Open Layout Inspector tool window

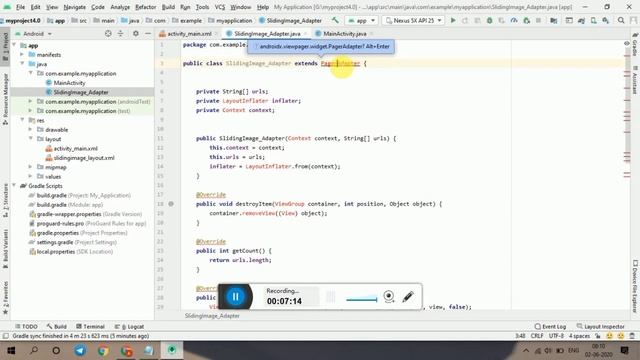(600, 327)
